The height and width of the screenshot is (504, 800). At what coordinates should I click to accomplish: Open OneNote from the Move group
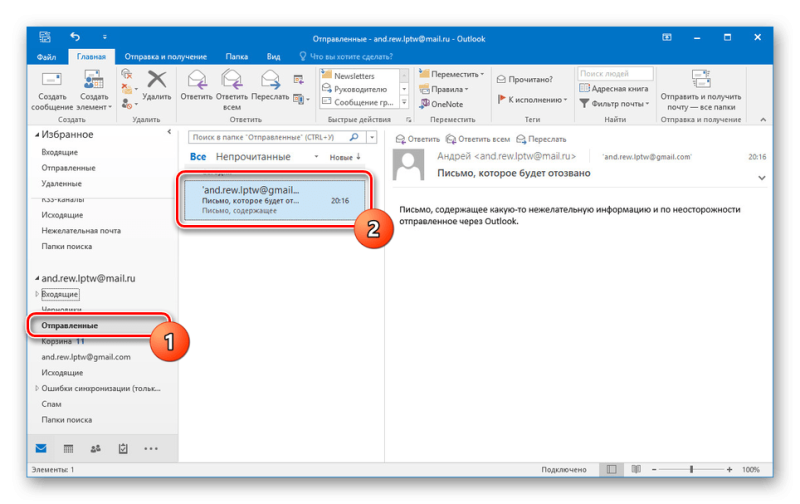(442, 104)
